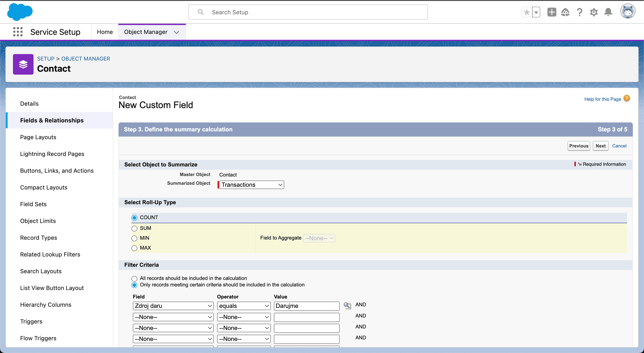Viewport: 644px width, 353px height.
Task: Open third row filter Field dropdown
Action: click(173, 328)
